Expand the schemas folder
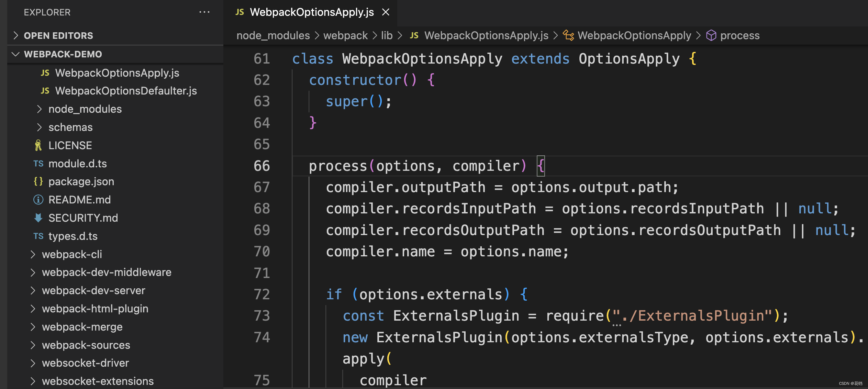868x389 pixels. click(40, 127)
